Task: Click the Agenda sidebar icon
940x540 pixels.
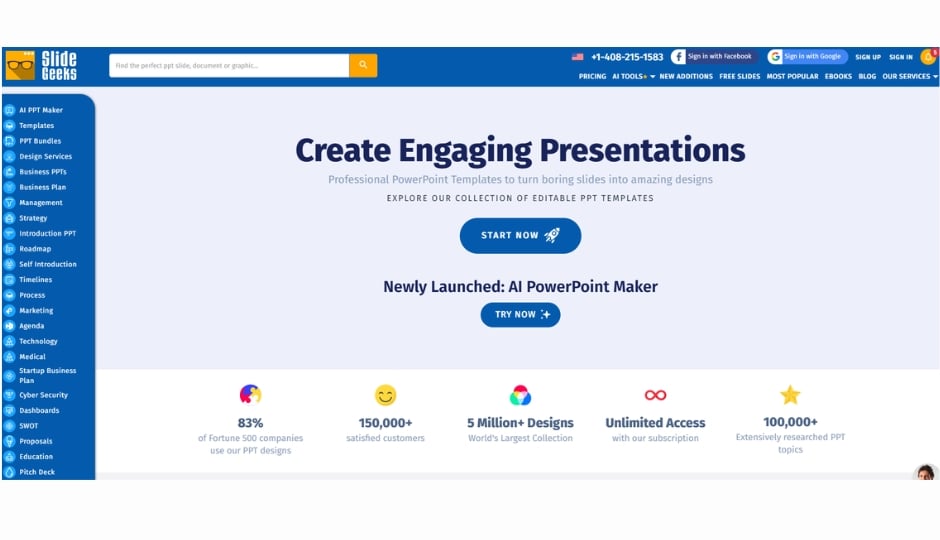Action: (10, 326)
